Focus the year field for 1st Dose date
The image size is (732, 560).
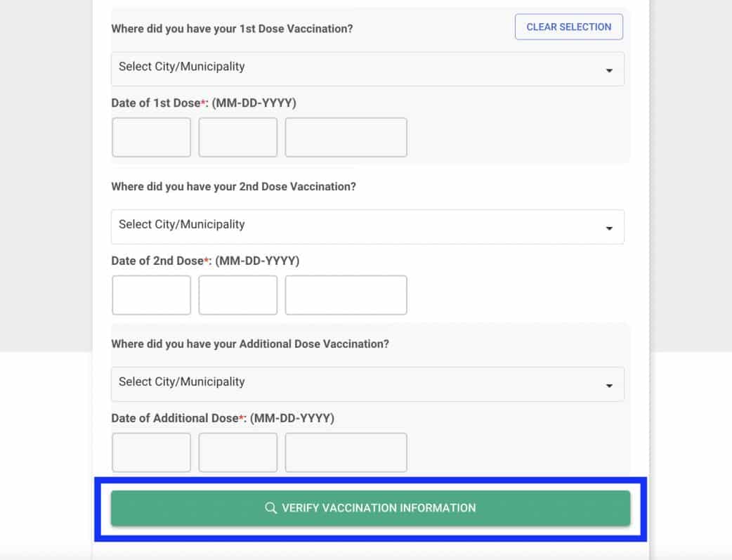(346, 138)
